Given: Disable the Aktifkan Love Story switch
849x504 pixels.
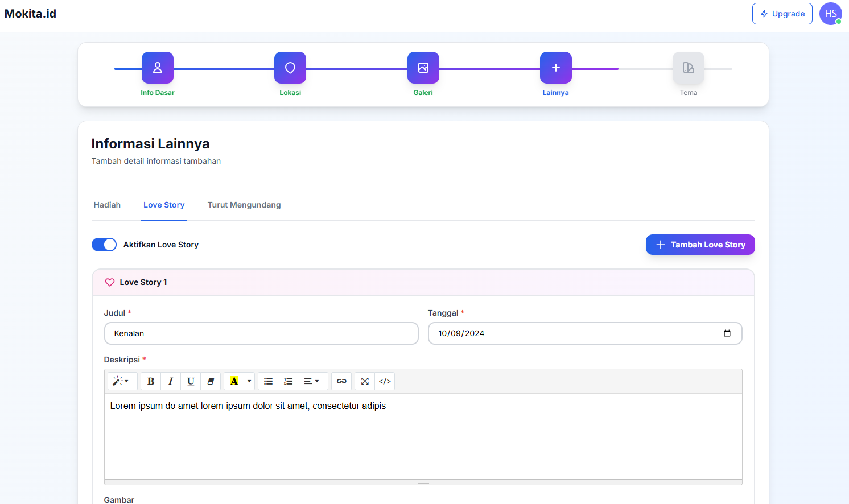Looking at the screenshot, I should (x=104, y=245).
